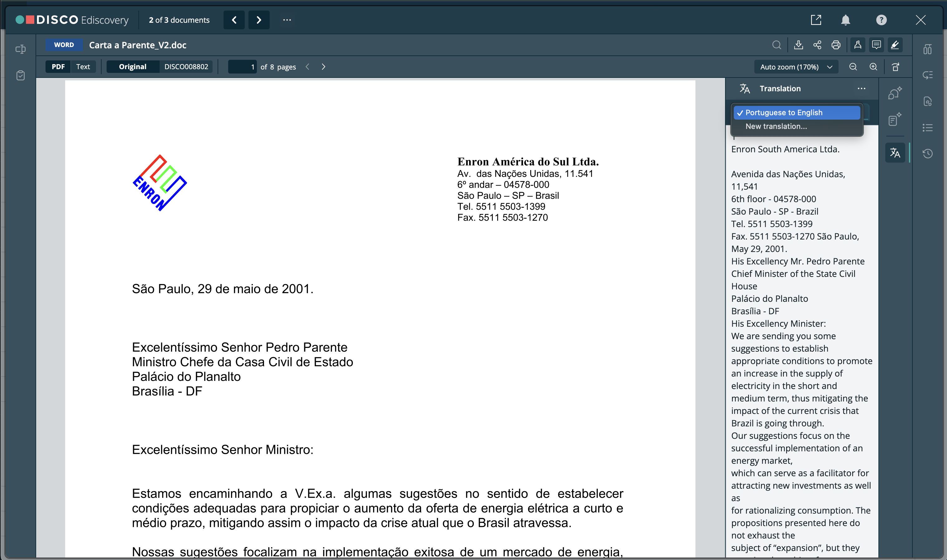
Task: Open document in new window icon
Action: point(816,20)
